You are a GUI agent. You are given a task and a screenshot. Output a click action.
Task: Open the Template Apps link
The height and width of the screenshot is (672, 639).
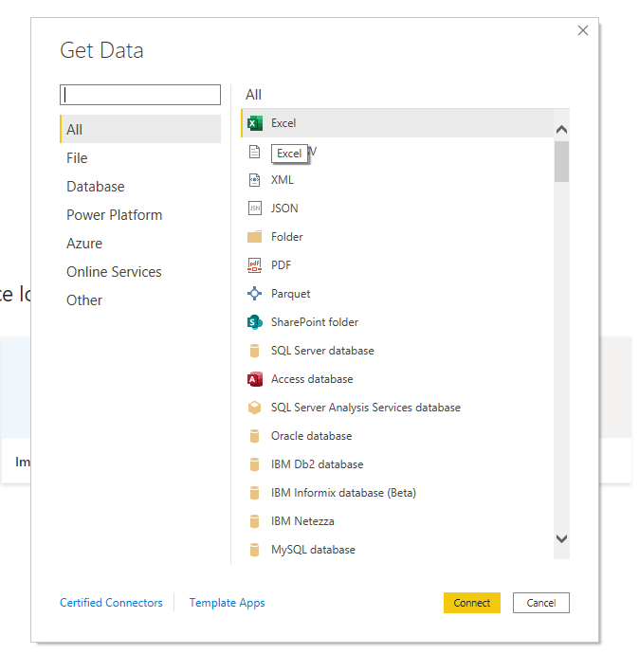coord(228,603)
